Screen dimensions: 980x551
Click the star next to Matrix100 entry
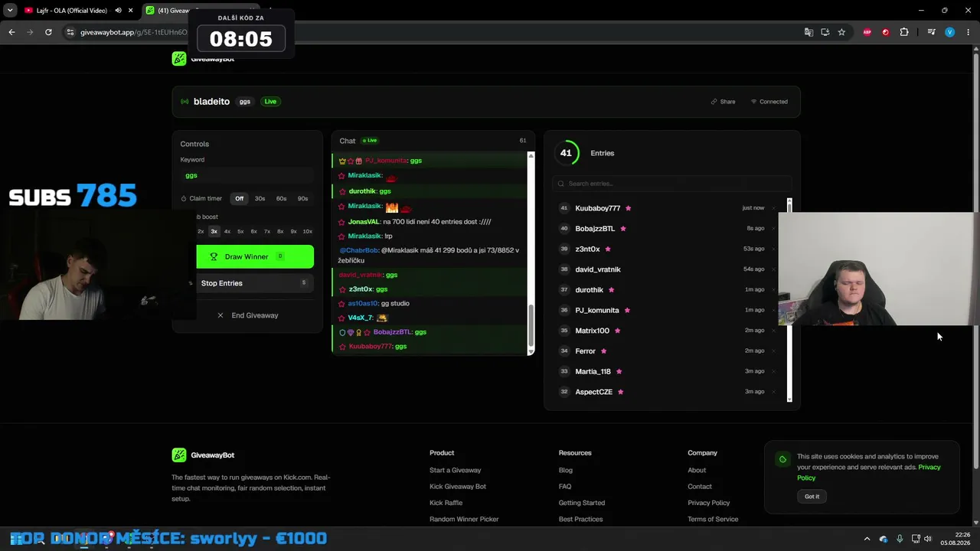[617, 331]
